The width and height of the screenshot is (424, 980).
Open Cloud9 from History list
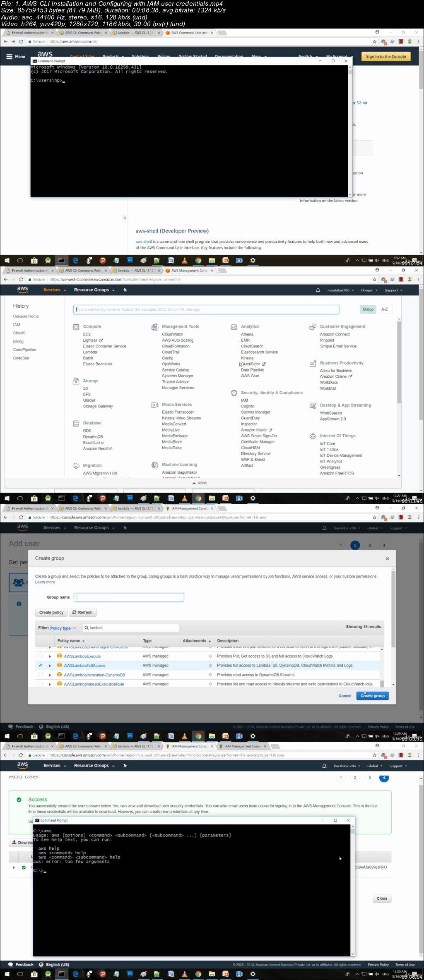click(x=19, y=333)
